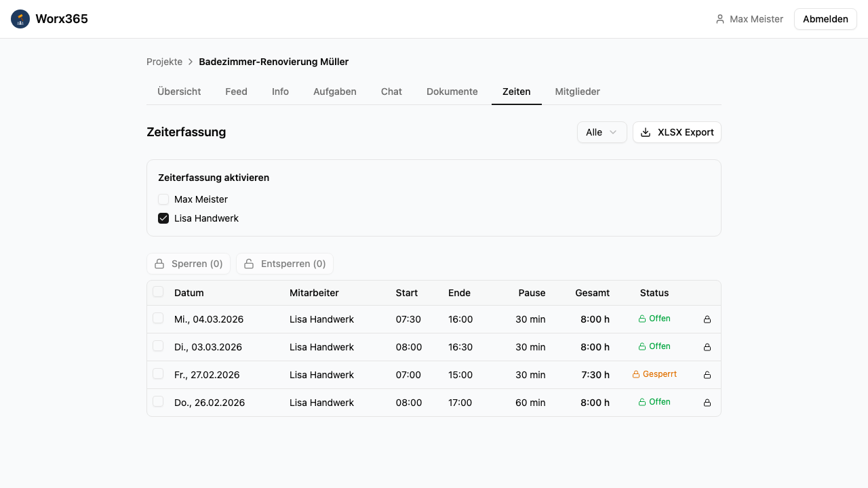Uncheck Lisa Handwerk time tracking checkbox

coord(163,218)
